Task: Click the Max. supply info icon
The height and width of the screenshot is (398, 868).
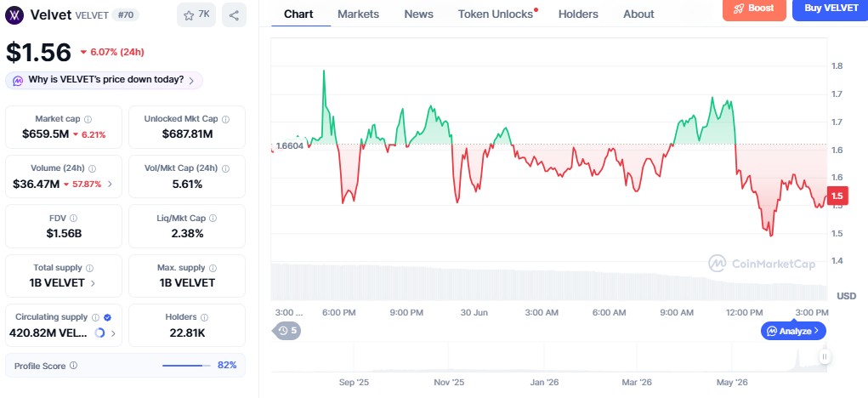Action: coord(213,267)
